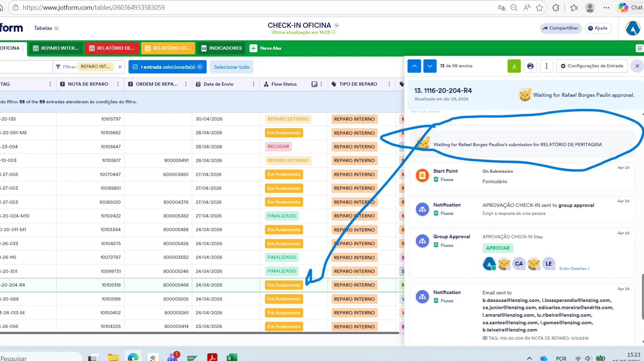Open Configurações da Entrada settings
The height and width of the screenshot is (361, 644).
pyautogui.click(x=592, y=66)
